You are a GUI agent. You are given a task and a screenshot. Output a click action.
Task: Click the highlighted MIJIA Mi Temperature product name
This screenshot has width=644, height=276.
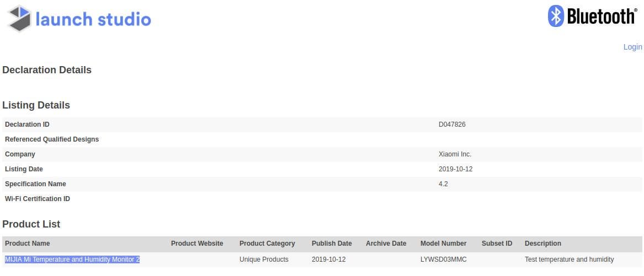coord(72,259)
